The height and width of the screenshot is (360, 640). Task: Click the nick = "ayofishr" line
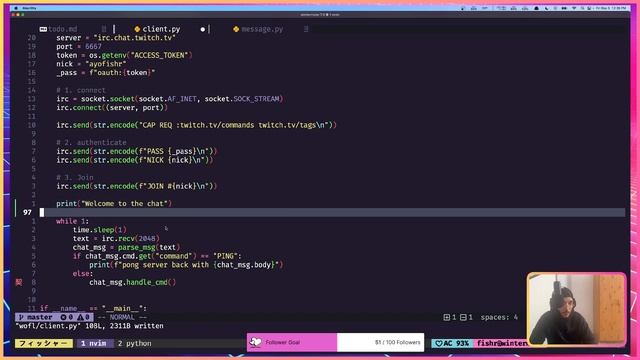91,64
